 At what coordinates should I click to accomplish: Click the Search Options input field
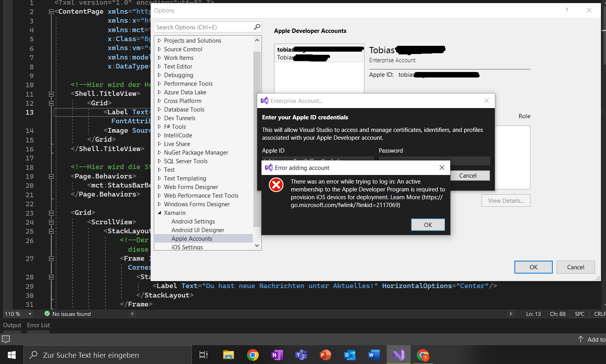click(204, 27)
